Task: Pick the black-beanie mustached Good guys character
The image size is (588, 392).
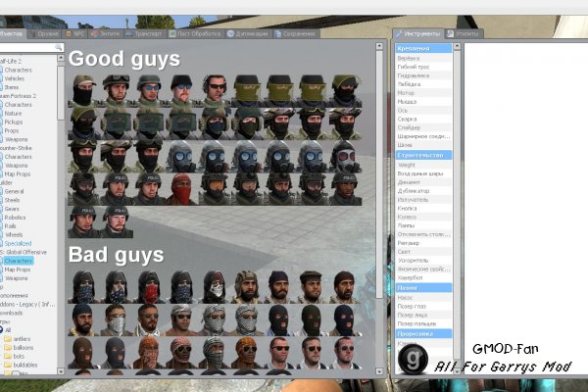Action: click(182, 91)
